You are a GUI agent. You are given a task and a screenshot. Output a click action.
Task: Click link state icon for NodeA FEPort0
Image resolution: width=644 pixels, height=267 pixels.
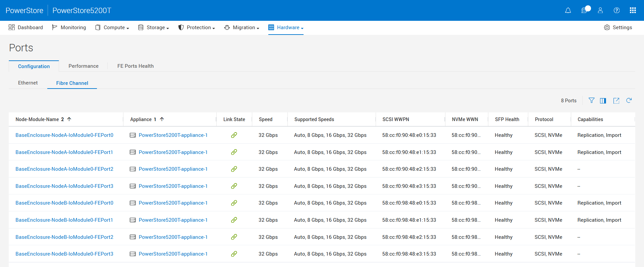[x=234, y=135]
